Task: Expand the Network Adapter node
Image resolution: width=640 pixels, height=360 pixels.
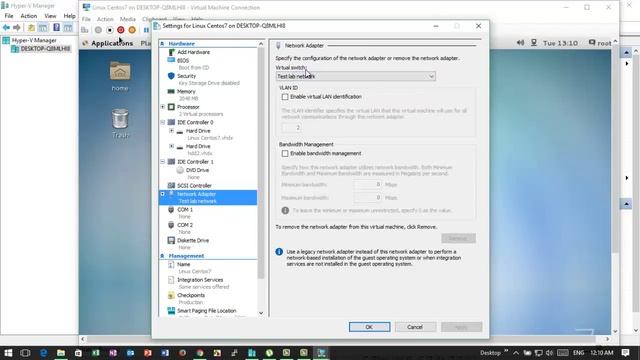Action: coord(163,194)
